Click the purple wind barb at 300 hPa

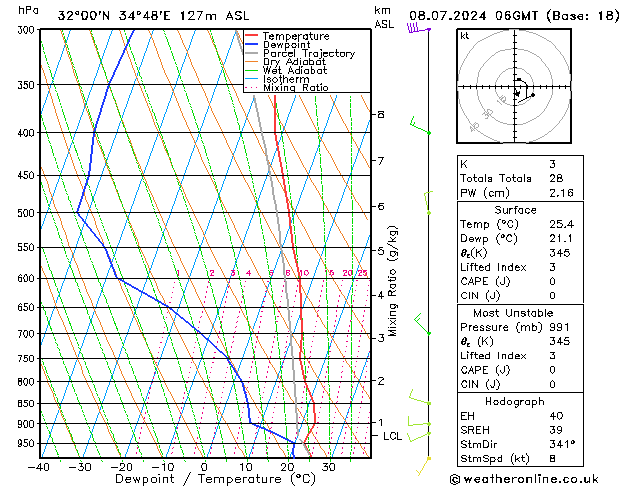tap(418, 28)
